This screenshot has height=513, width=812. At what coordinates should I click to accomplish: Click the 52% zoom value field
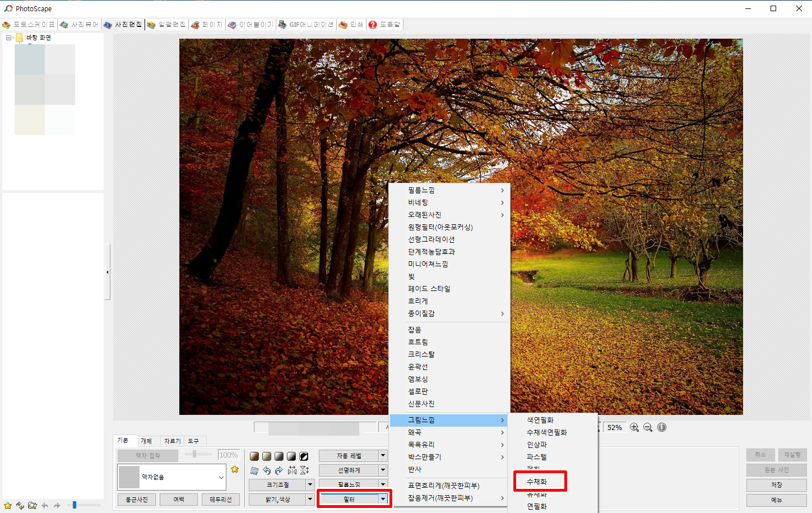pos(614,427)
